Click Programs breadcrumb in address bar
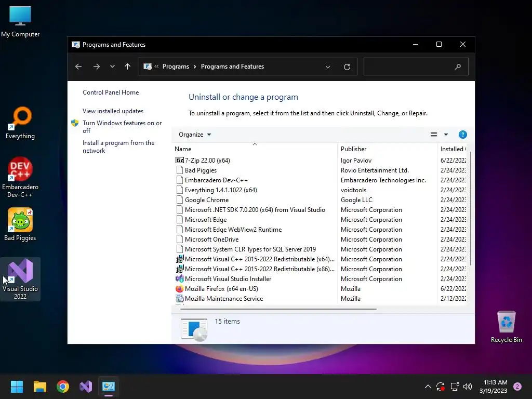The width and height of the screenshot is (532, 399). pyautogui.click(x=176, y=66)
